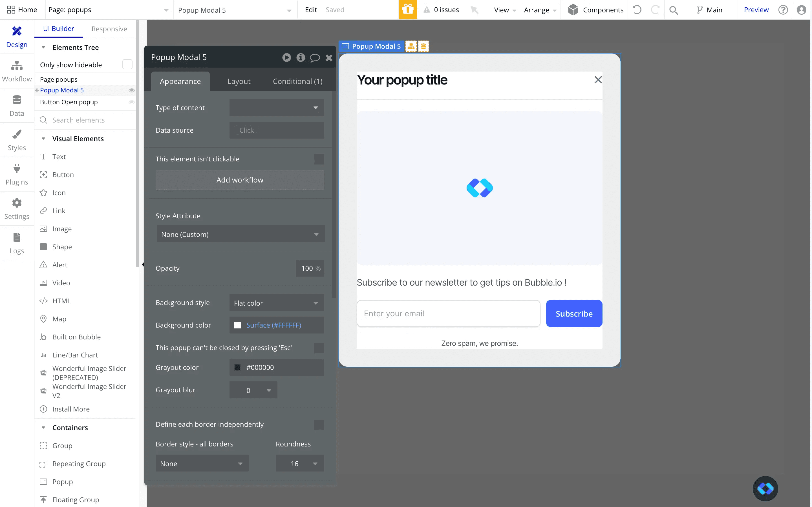Click the Enter your email input field
This screenshot has width=812, height=507.
(448, 313)
